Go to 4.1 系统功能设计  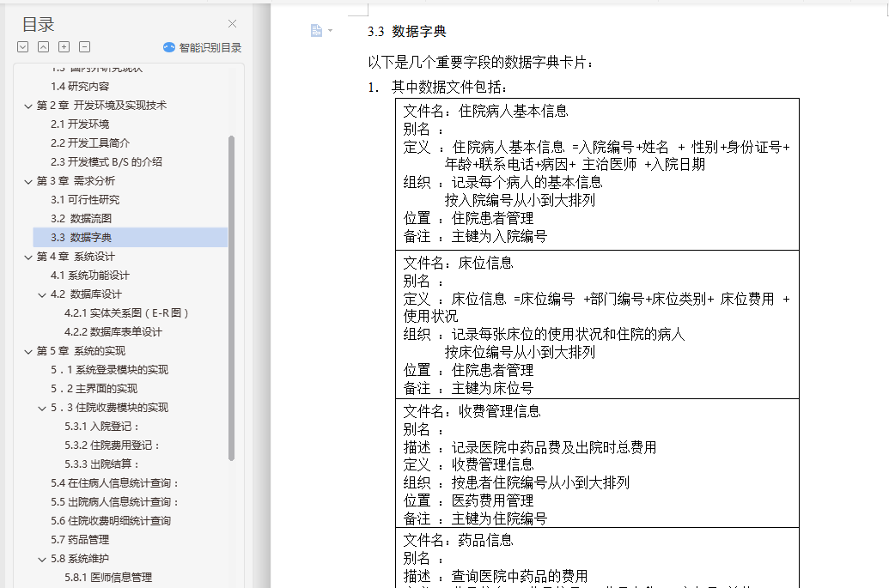pyautogui.click(x=90, y=276)
